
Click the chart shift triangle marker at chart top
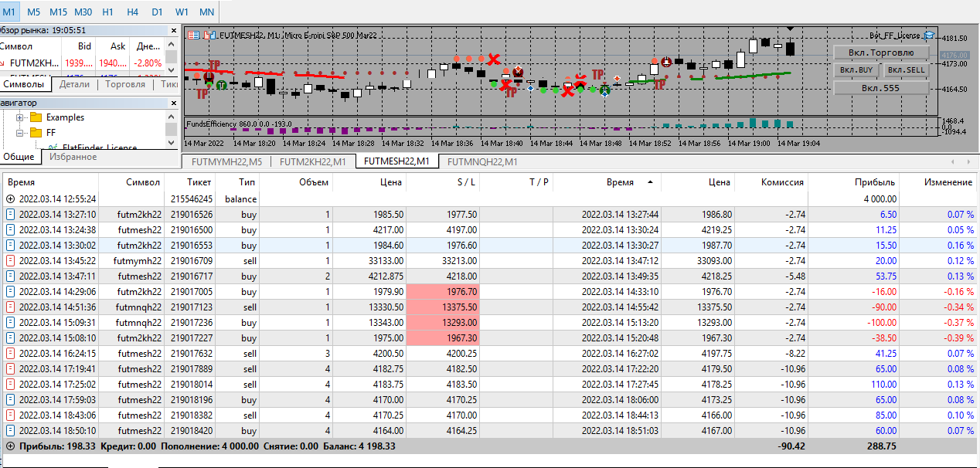(790, 29)
